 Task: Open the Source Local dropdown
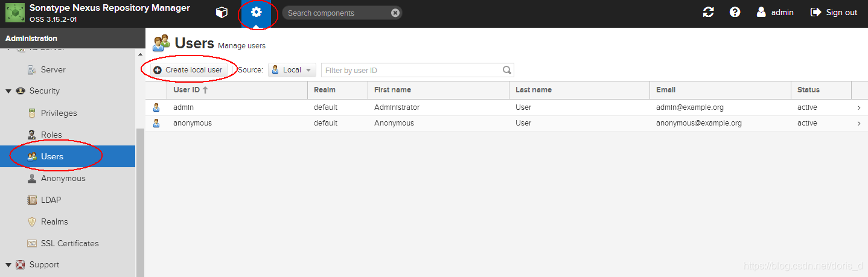tap(292, 70)
